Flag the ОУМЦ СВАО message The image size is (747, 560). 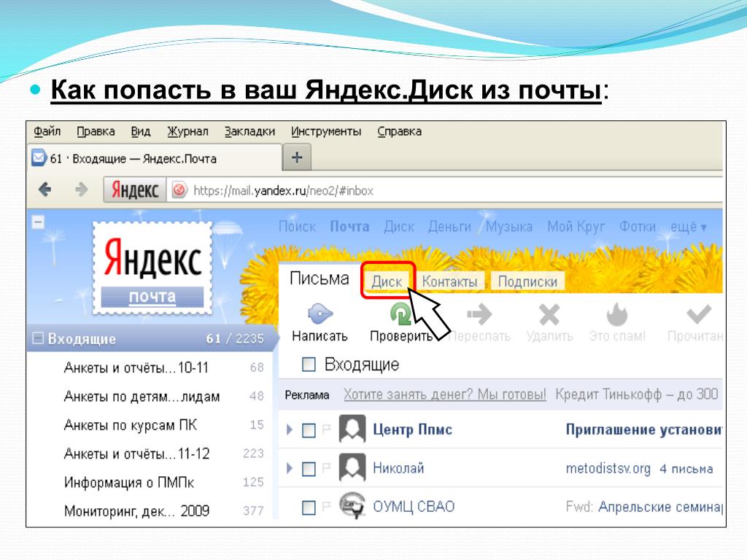pos(326,506)
